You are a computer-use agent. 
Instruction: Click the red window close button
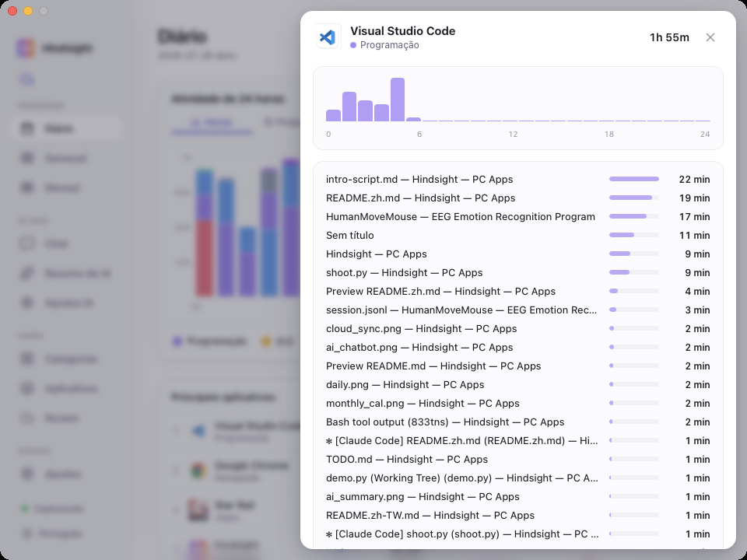[x=13, y=11]
